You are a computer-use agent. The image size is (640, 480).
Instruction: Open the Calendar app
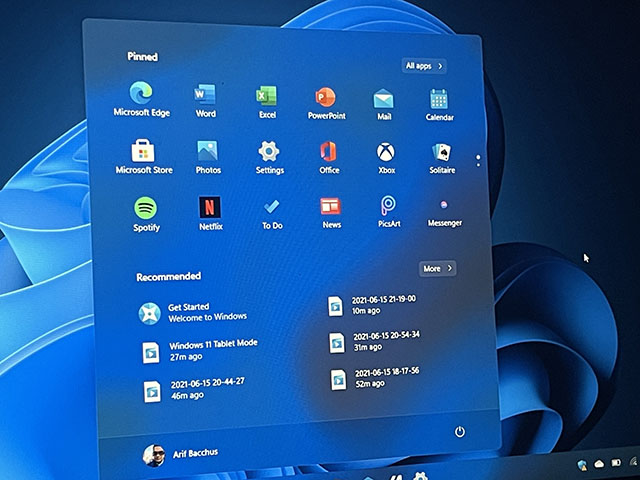click(439, 105)
